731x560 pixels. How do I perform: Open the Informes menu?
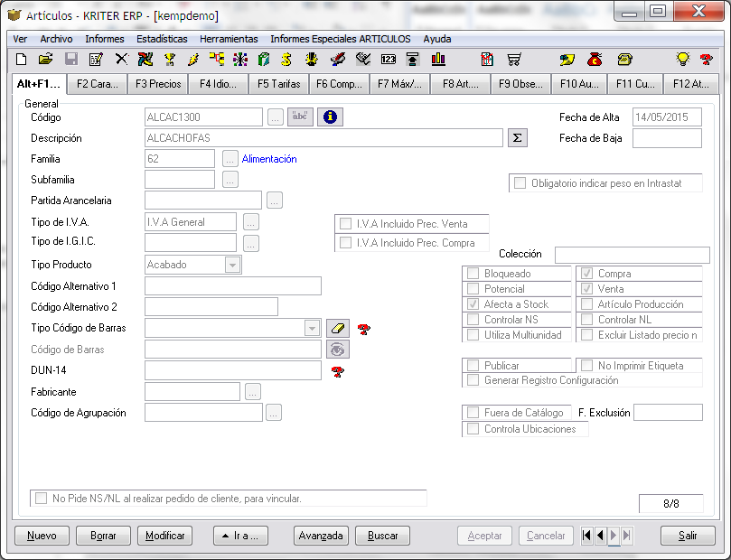point(105,39)
